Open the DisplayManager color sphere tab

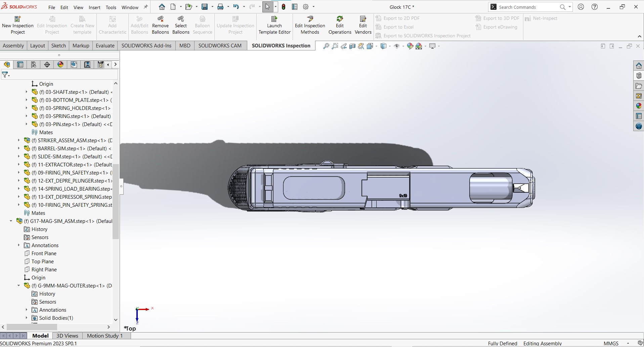tap(60, 65)
